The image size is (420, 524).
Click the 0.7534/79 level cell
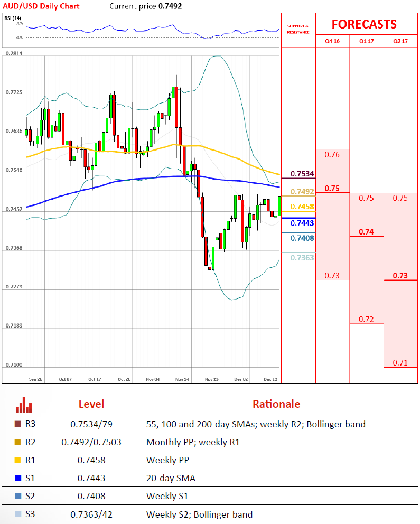(91, 424)
